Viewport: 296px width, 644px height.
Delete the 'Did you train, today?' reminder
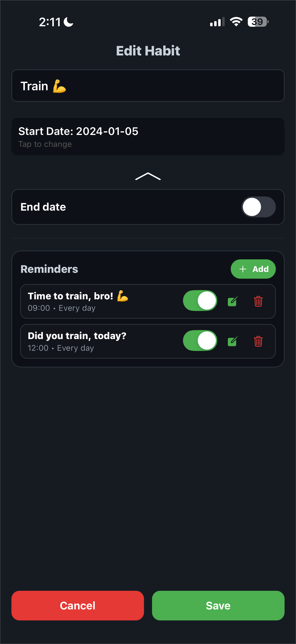pos(258,341)
